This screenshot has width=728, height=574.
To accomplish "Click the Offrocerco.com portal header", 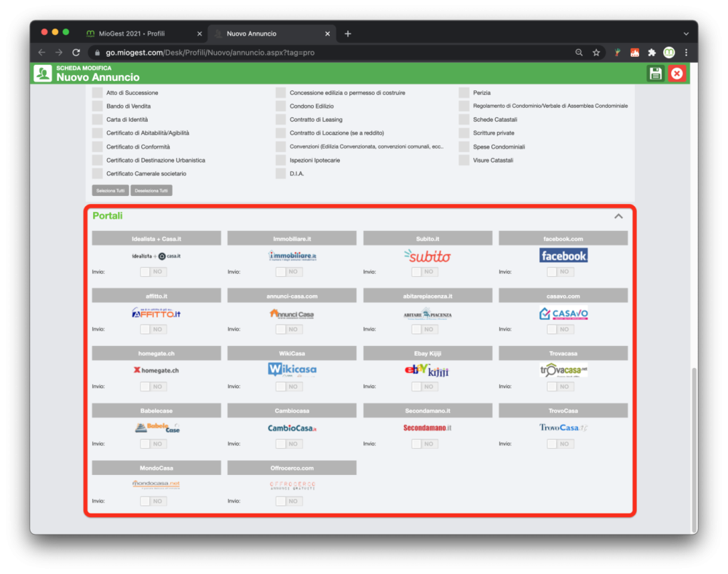I will 292,468.
